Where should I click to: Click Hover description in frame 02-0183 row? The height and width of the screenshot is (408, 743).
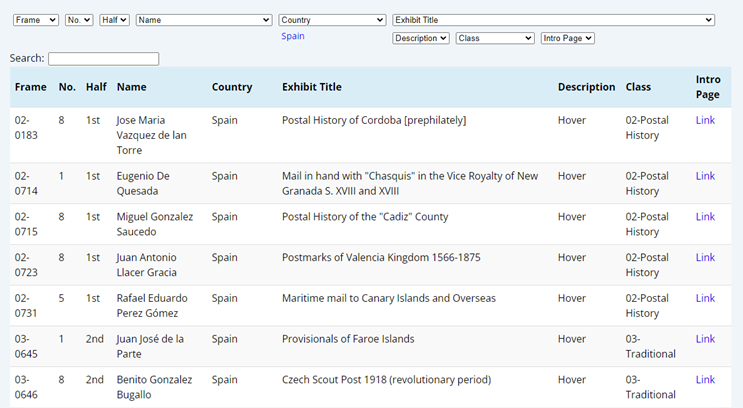[572, 120]
